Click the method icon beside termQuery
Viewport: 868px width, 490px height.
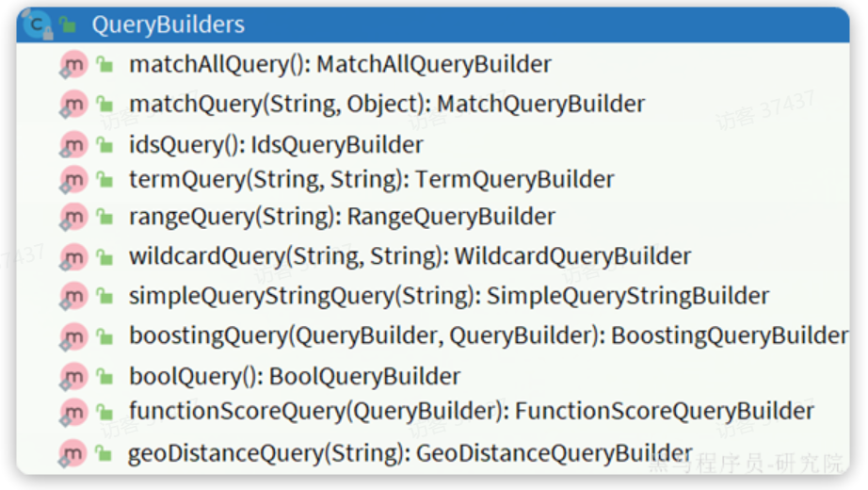click(x=73, y=180)
